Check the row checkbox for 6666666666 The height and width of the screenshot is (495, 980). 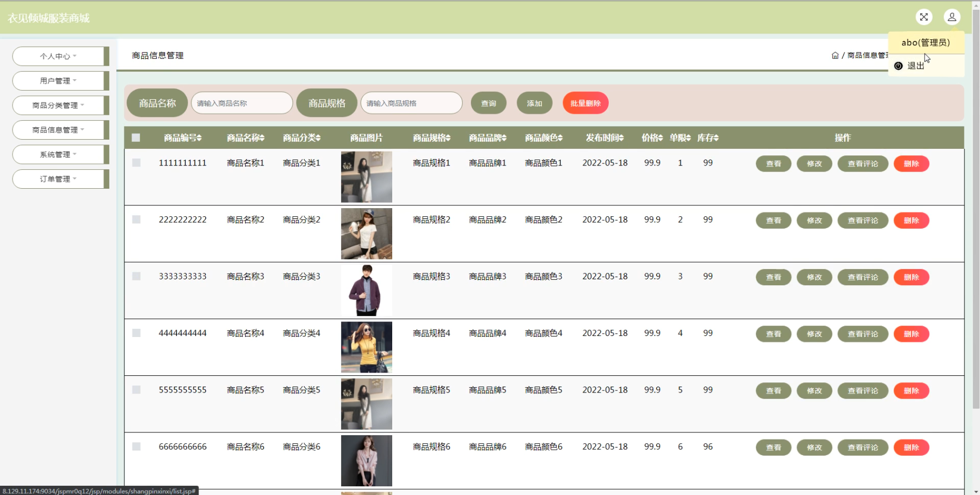(x=136, y=446)
